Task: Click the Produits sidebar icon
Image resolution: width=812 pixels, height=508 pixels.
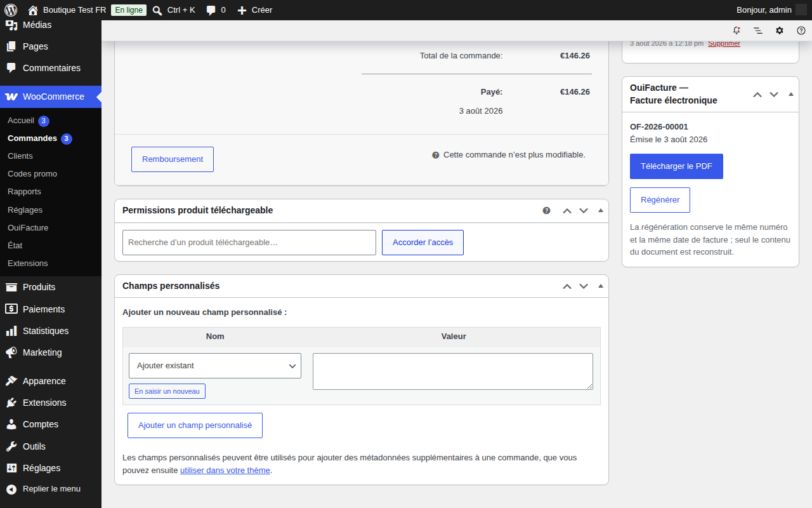Action: [11, 287]
